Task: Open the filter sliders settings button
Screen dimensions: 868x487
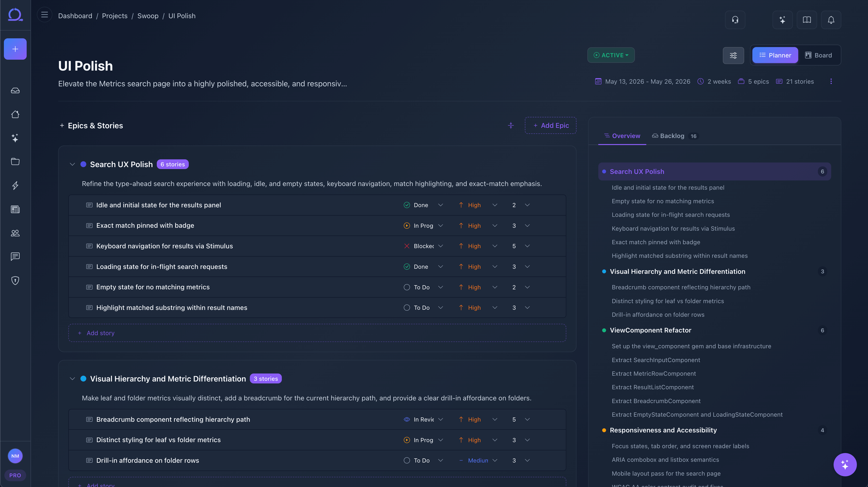Action: coord(733,55)
